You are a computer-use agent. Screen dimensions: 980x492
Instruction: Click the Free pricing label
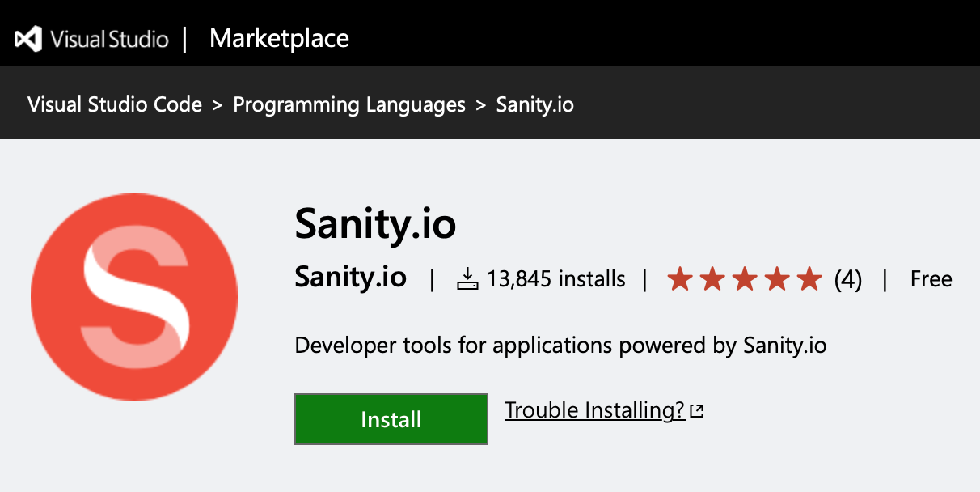pyautogui.click(x=930, y=278)
